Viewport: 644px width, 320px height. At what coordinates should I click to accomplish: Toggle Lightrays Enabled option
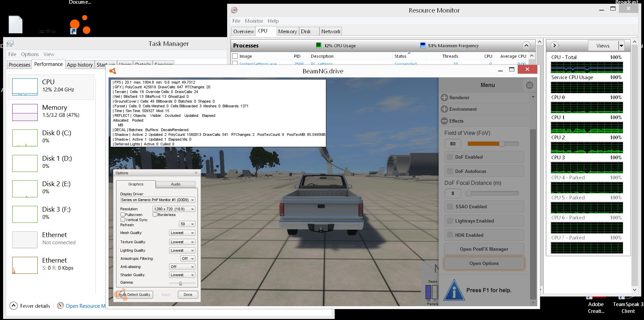coord(484,221)
